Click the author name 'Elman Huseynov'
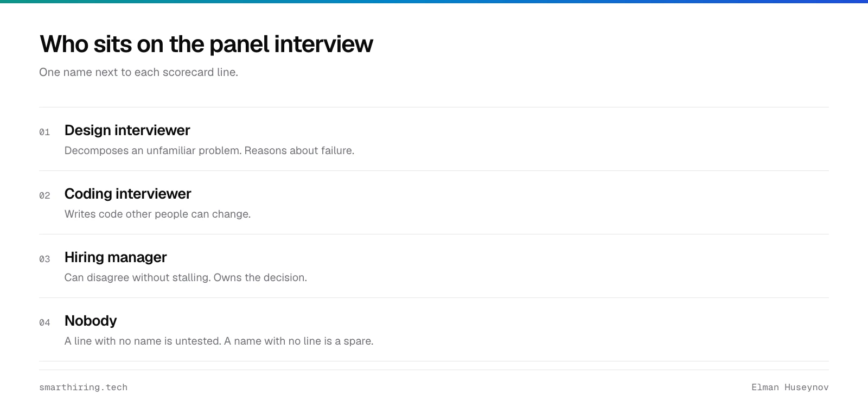This screenshot has width=868, height=419. click(x=790, y=387)
